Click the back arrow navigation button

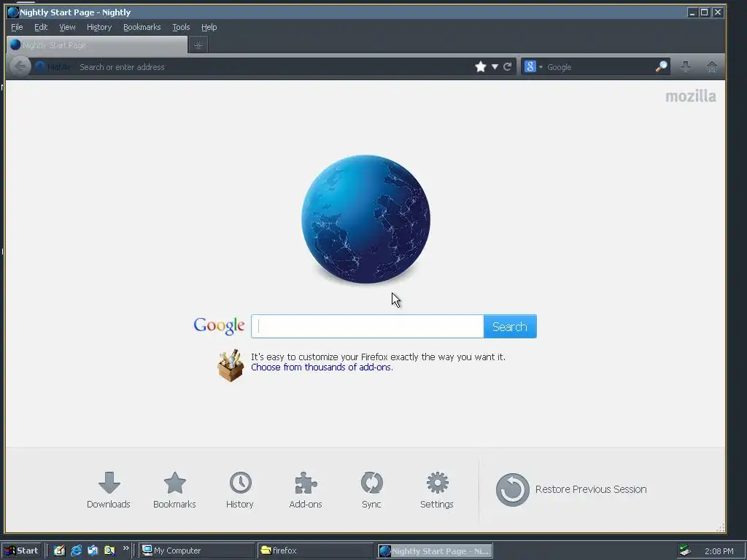[x=20, y=66]
